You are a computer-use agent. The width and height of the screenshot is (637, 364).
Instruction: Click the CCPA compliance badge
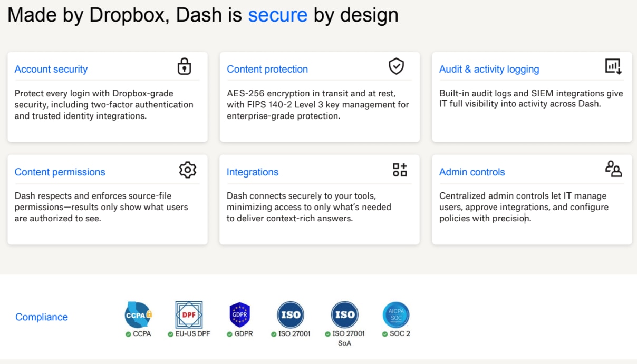138,315
